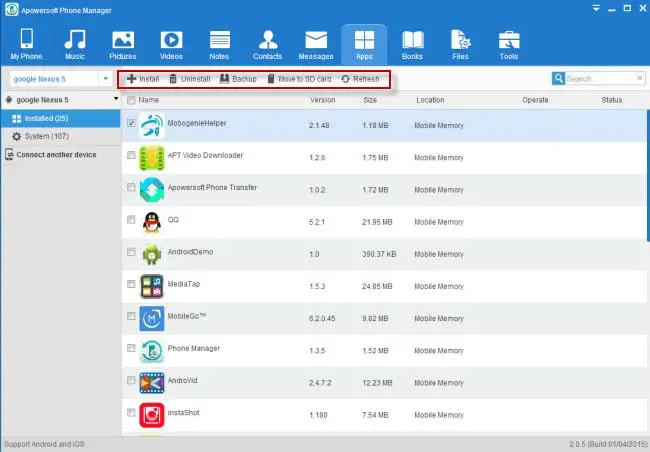Click the InstaShot app icon
Image resolution: width=650 pixels, height=452 pixels.
152,415
